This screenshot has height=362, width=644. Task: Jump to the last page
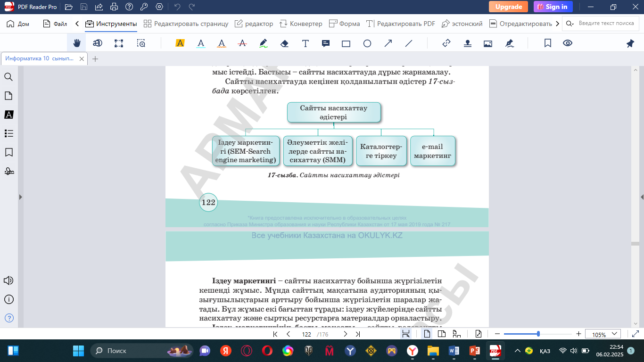(358, 334)
